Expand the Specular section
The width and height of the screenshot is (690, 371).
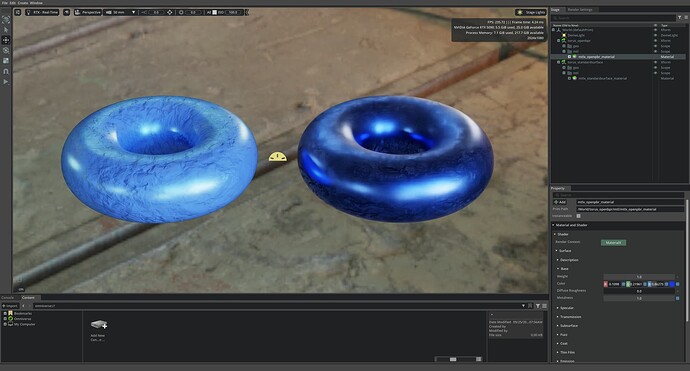pyautogui.click(x=558, y=308)
